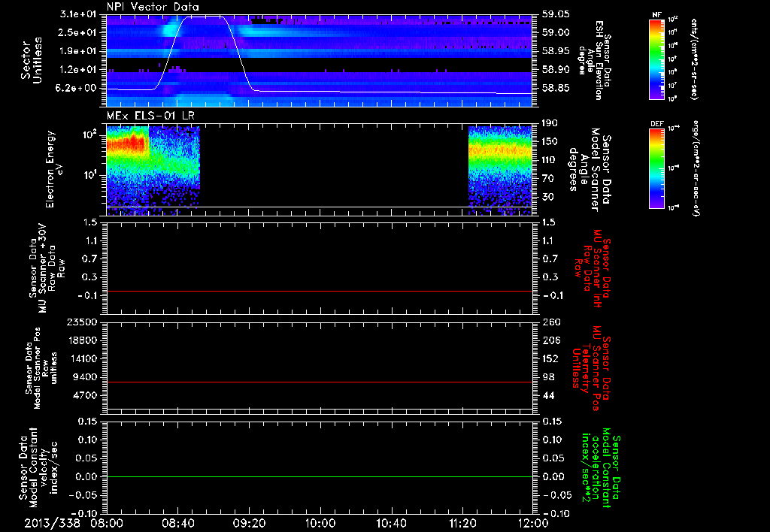Click the red line in scanner position panel

click(x=320, y=382)
